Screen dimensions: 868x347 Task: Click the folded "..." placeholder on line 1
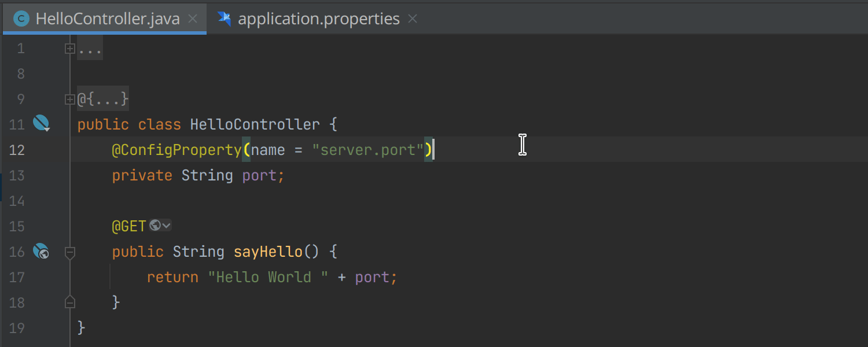coord(90,49)
